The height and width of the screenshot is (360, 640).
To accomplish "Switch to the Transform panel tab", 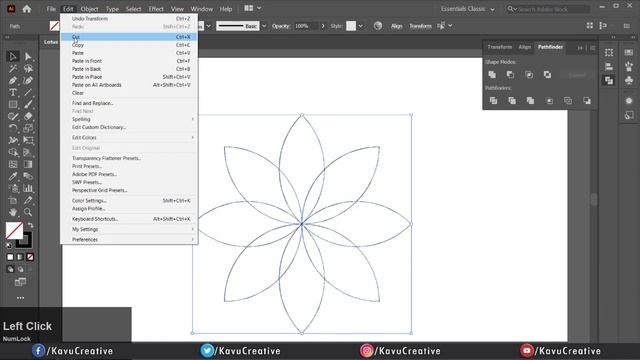I will 499,47.
